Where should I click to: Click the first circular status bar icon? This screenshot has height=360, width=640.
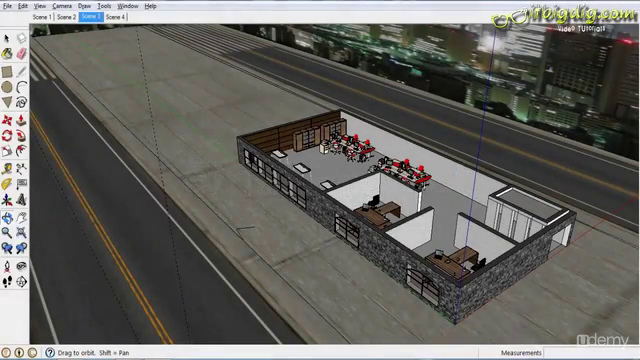6,353
